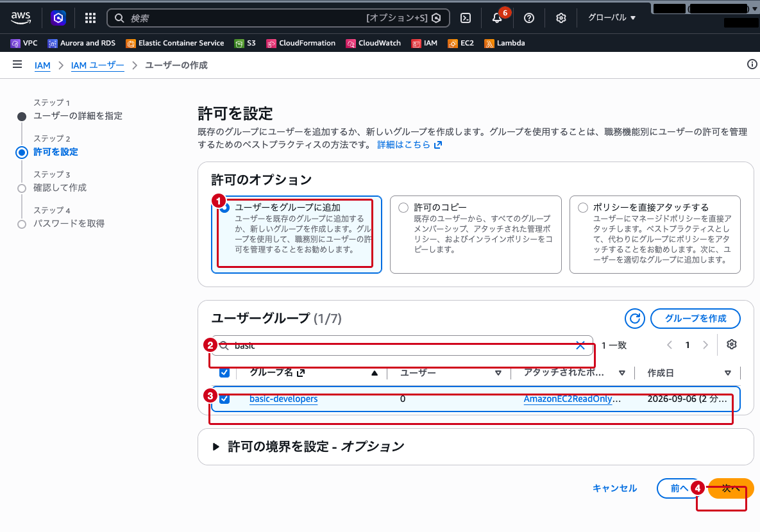
Task: Focus the AWS console search box
Action: 278,18
